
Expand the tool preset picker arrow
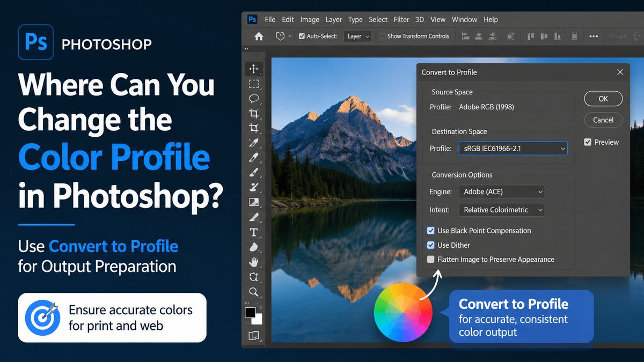click(x=290, y=36)
